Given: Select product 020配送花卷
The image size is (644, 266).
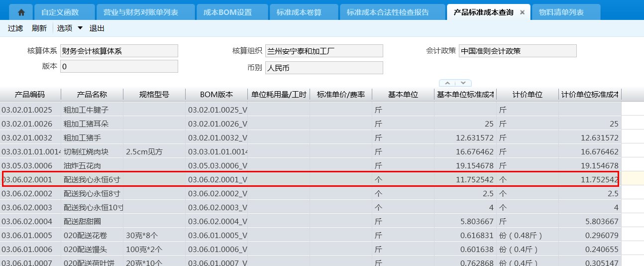Looking at the screenshot, I should (85, 235).
